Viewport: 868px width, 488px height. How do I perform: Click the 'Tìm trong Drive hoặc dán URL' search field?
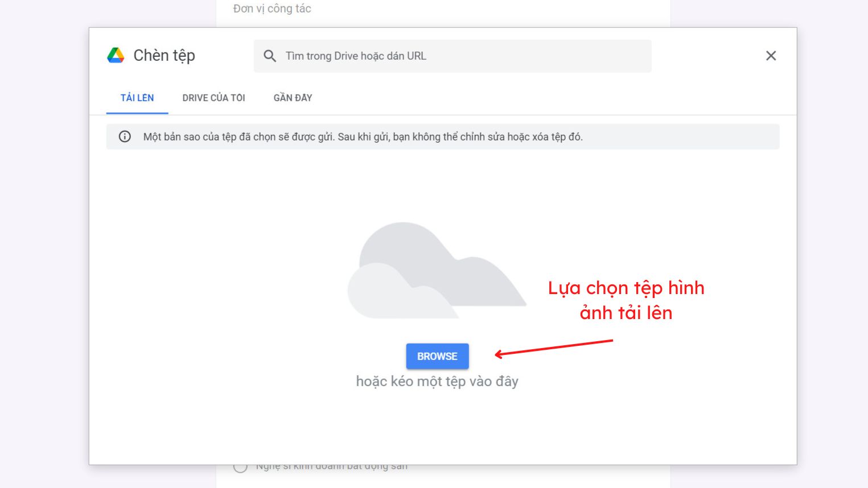point(452,56)
